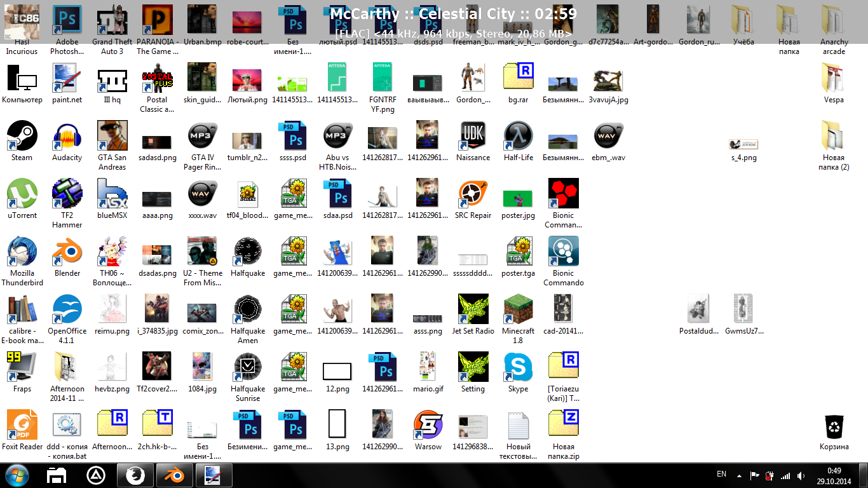The height and width of the screenshot is (488, 868).
Task: Select the Blender shortcut on the desktop
Action: [67, 252]
